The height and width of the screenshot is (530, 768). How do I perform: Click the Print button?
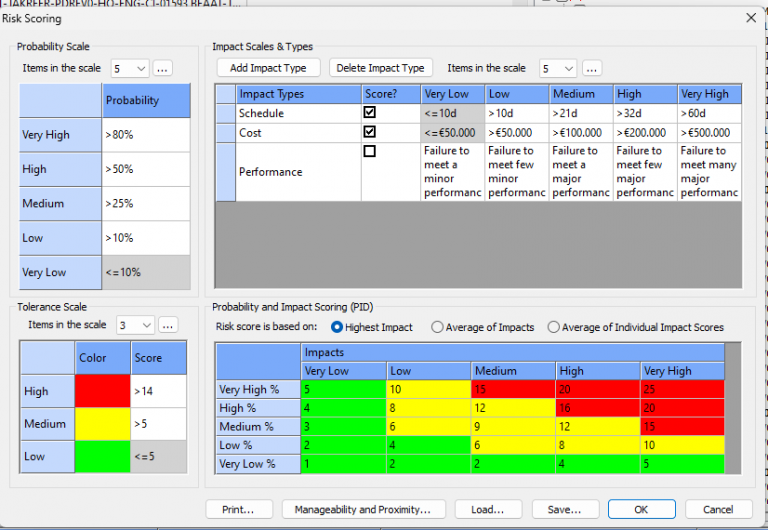click(x=239, y=509)
